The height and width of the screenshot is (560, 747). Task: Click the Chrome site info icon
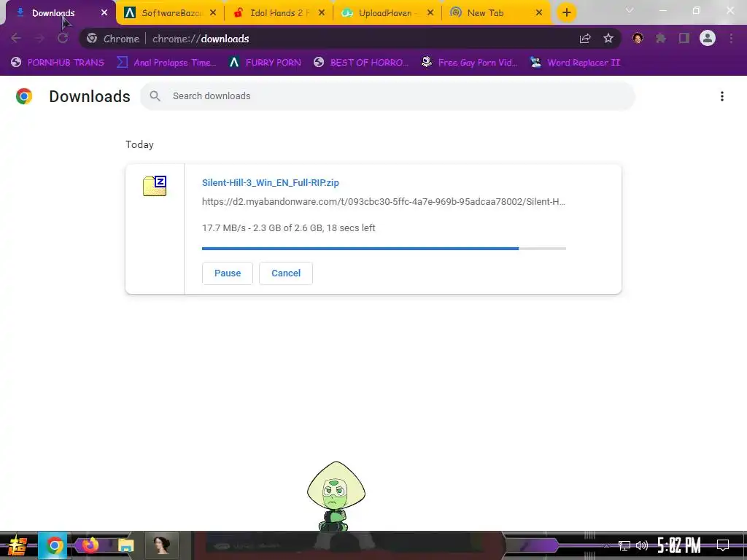tap(93, 39)
